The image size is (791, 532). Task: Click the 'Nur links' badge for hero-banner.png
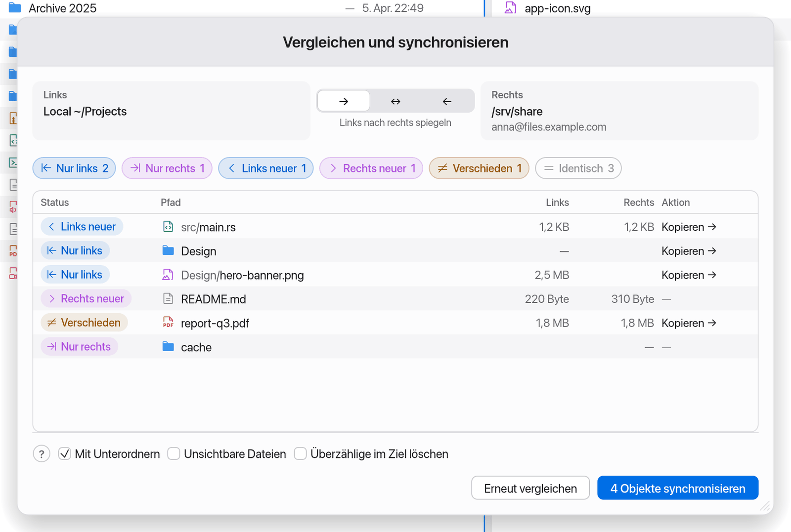tap(75, 275)
